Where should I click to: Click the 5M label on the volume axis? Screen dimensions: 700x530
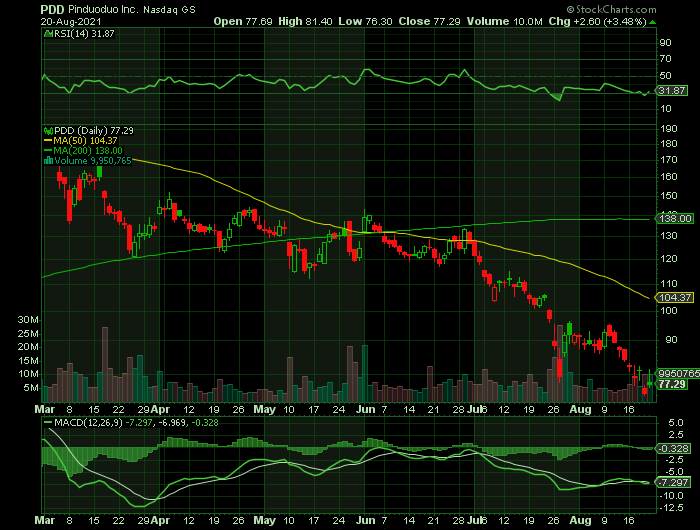[31, 388]
